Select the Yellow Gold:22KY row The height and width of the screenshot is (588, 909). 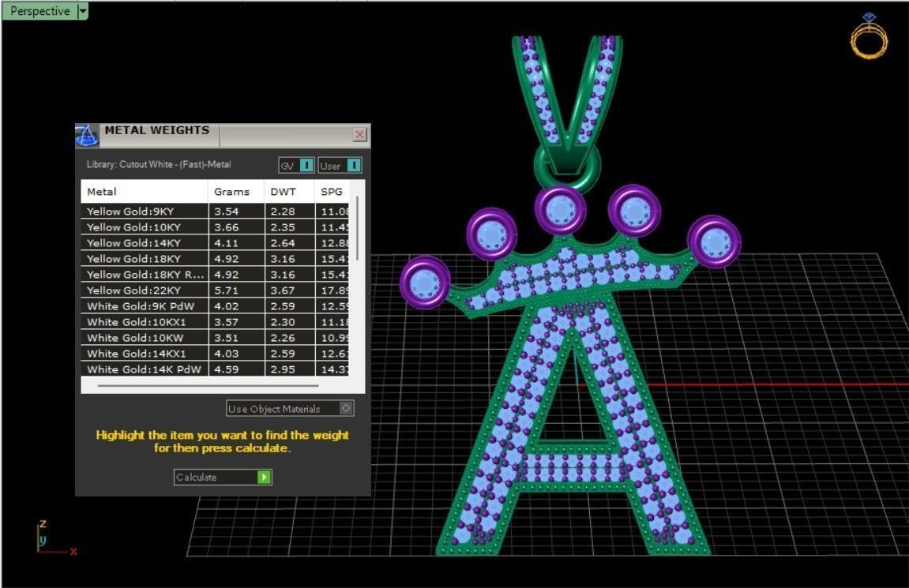tap(215, 290)
